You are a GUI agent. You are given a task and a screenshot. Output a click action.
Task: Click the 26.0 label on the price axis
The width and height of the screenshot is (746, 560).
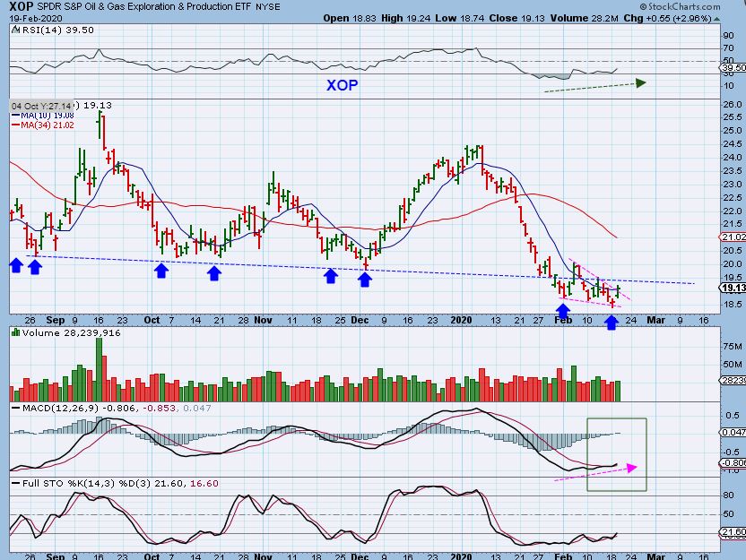(x=733, y=104)
